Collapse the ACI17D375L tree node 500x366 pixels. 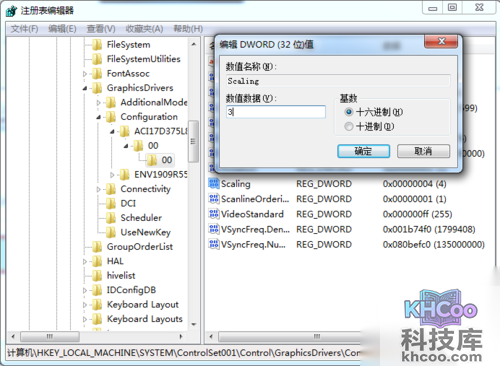pyautogui.click(x=112, y=132)
